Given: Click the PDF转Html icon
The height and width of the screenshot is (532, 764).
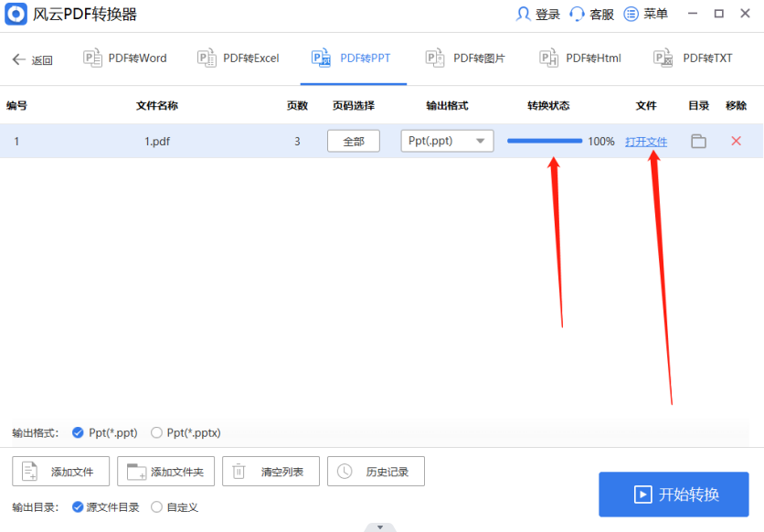Looking at the screenshot, I should click(549, 58).
